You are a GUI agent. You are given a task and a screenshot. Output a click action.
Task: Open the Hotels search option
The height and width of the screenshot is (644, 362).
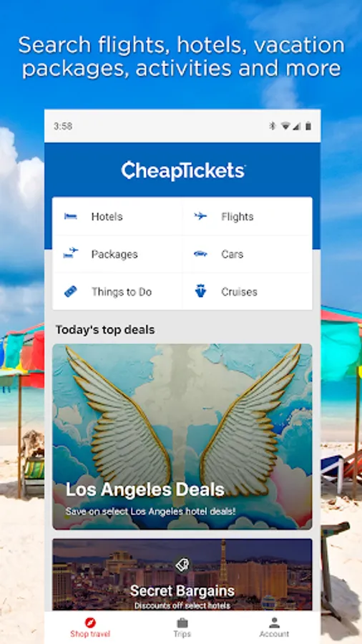click(117, 216)
